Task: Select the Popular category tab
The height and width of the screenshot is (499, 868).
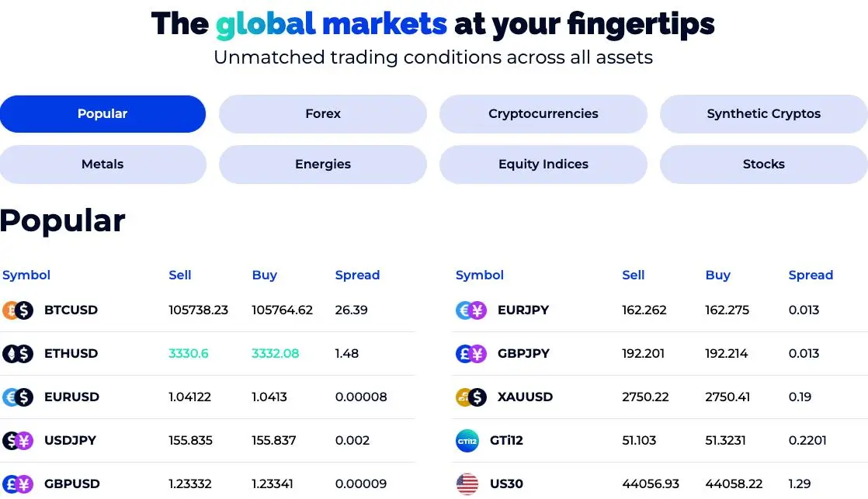Action: 102,114
